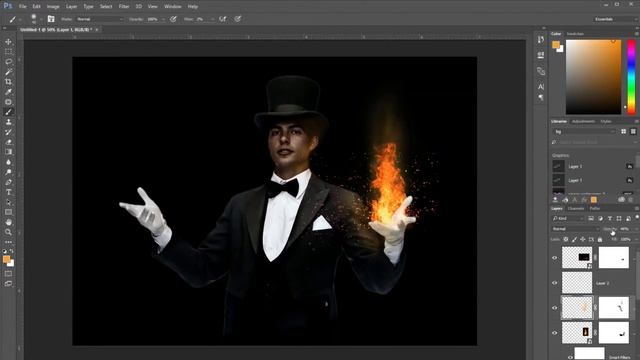Image resolution: width=640 pixels, height=360 pixels.
Task: Click the hue spectrum slider
Action: pyautogui.click(x=631, y=77)
